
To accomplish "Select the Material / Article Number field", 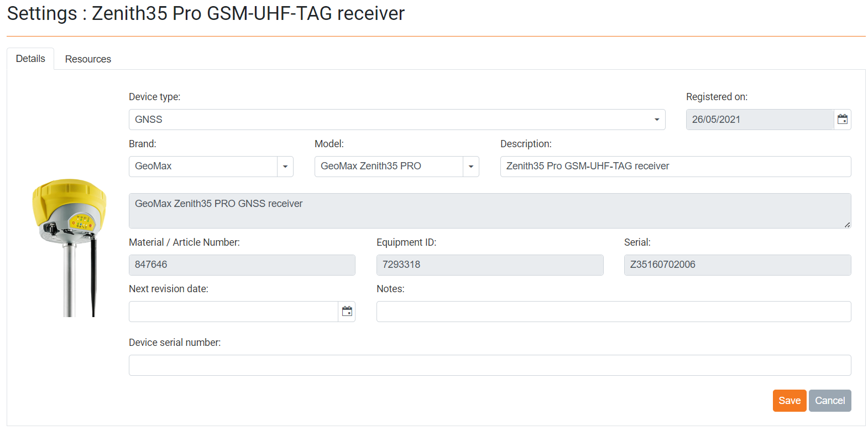I will pyautogui.click(x=242, y=265).
